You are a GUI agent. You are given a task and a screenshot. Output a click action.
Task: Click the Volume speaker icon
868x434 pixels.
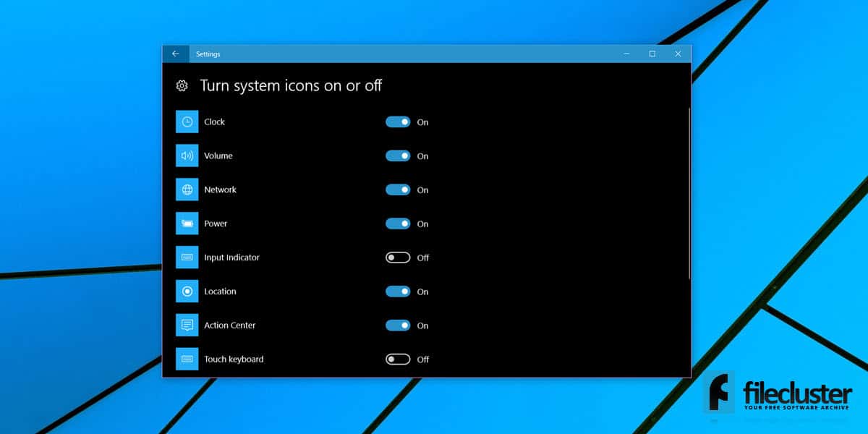point(187,156)
